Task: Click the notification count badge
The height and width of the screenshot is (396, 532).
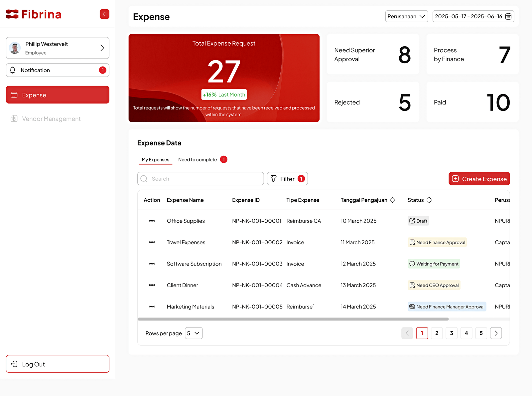Action: 102,70
